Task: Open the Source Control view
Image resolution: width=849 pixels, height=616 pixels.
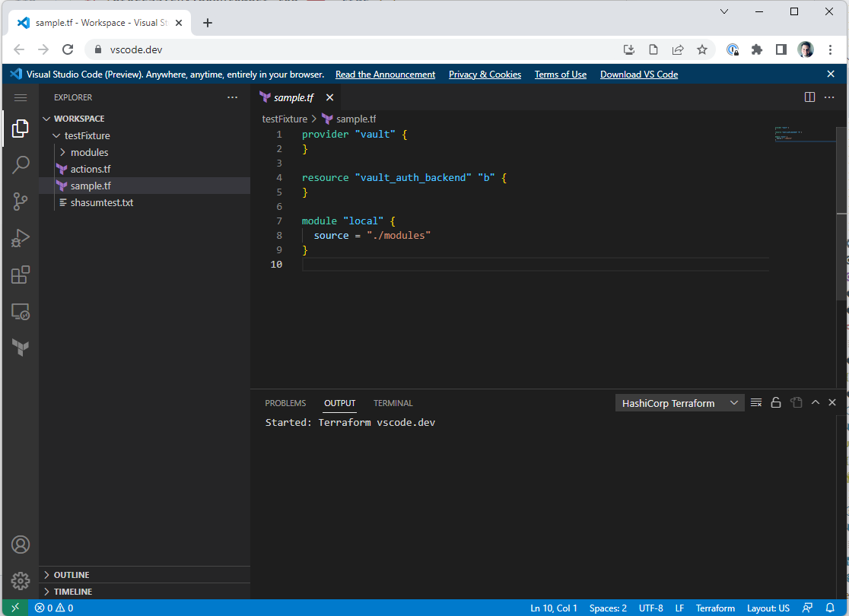Action: (20, 202)
